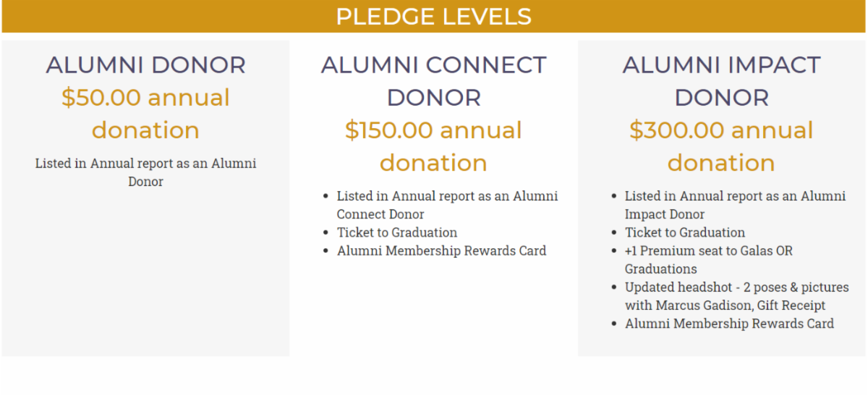Click the Impact Donor line in right list
Screen dimensions: 868x396
click(665, 214)
